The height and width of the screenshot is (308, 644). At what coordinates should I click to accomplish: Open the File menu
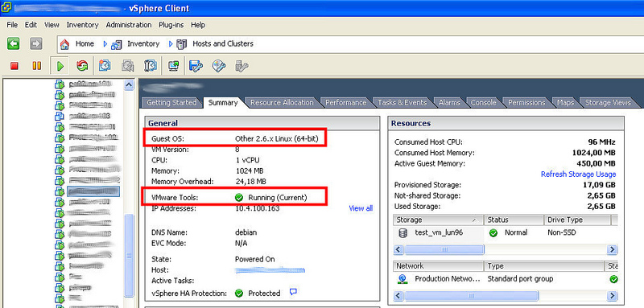[12, 25]
